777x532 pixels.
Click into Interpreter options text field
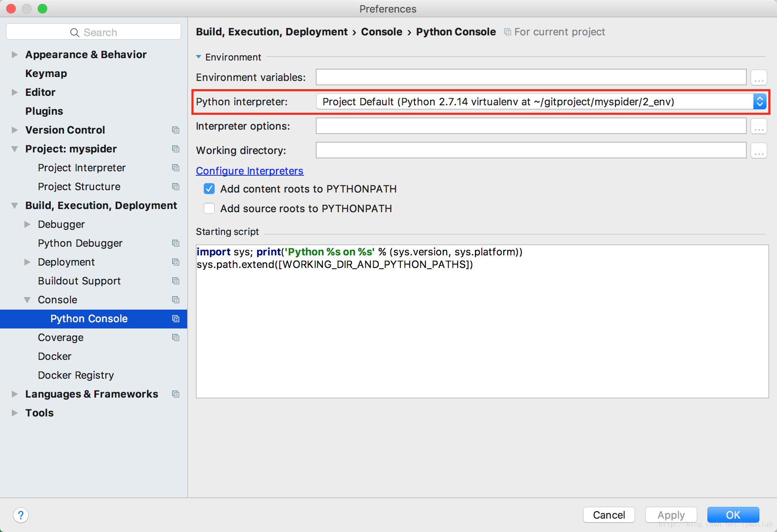click(531, 126)
